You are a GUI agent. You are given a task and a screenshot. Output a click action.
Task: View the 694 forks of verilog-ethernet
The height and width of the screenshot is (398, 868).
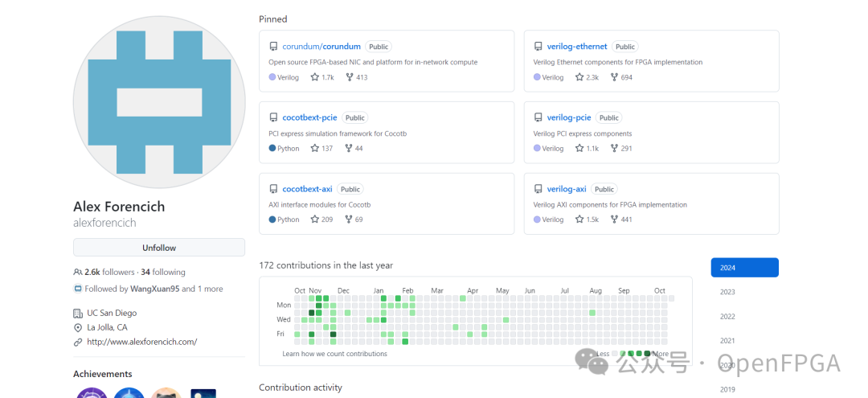(x=621, y=77)
